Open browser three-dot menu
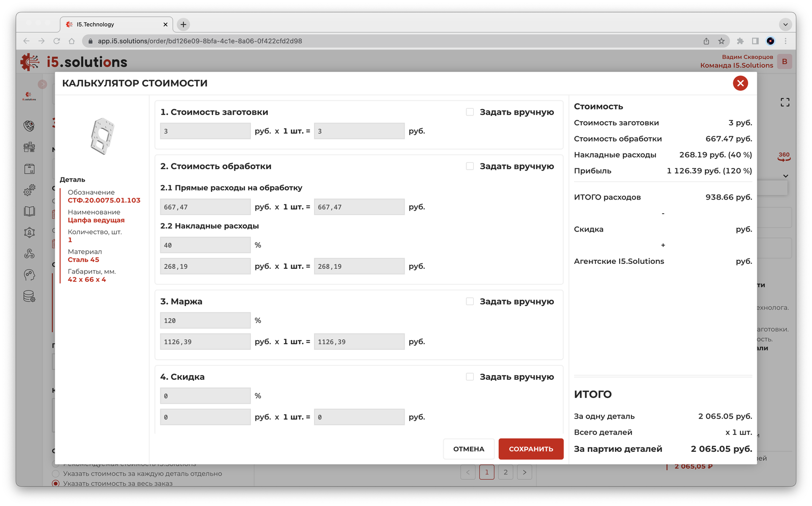812x506 pixels. 785,41
